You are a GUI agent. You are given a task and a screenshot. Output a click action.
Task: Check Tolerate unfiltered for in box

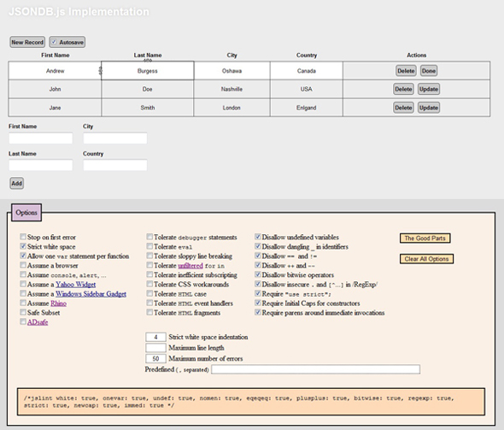(149, 265)
